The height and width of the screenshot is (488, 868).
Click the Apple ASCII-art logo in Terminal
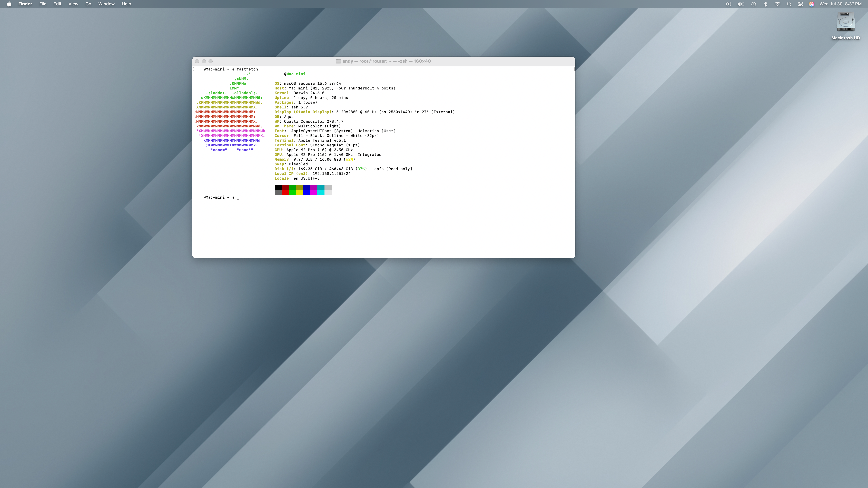230,112
